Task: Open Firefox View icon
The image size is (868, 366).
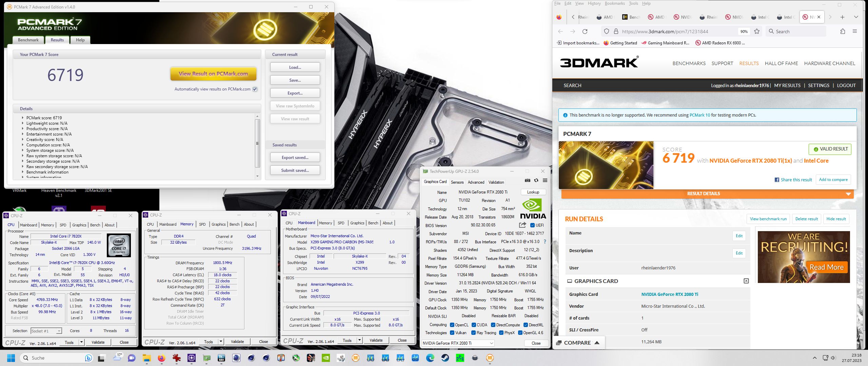Action: [559, 17]
